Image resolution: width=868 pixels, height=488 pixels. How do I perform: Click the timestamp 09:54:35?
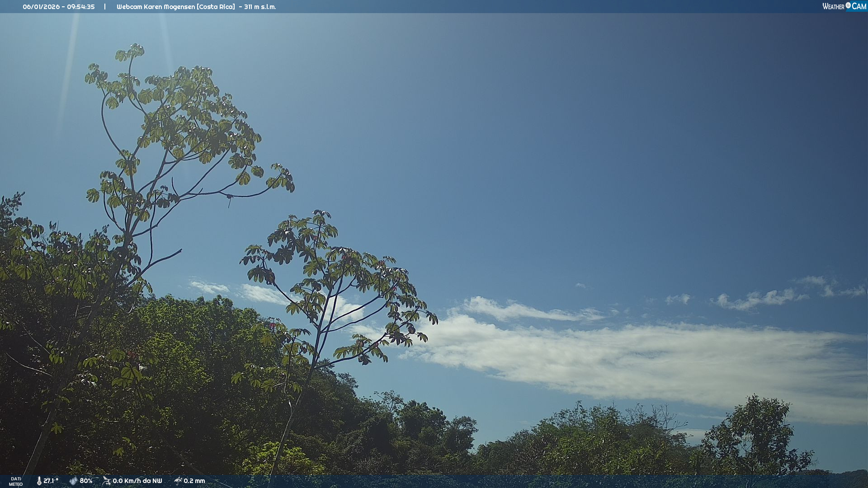81,7
